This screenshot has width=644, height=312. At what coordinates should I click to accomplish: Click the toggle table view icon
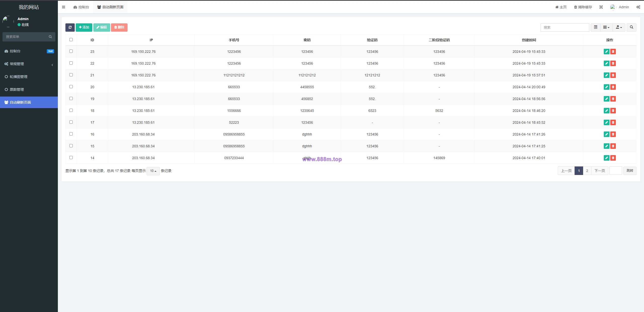click(x=595, y=27)
